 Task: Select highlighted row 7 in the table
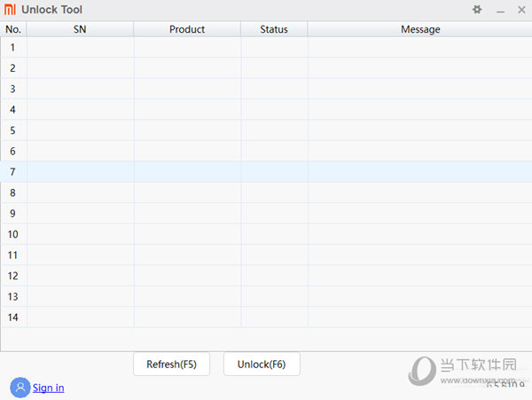(x=266, y=171)
